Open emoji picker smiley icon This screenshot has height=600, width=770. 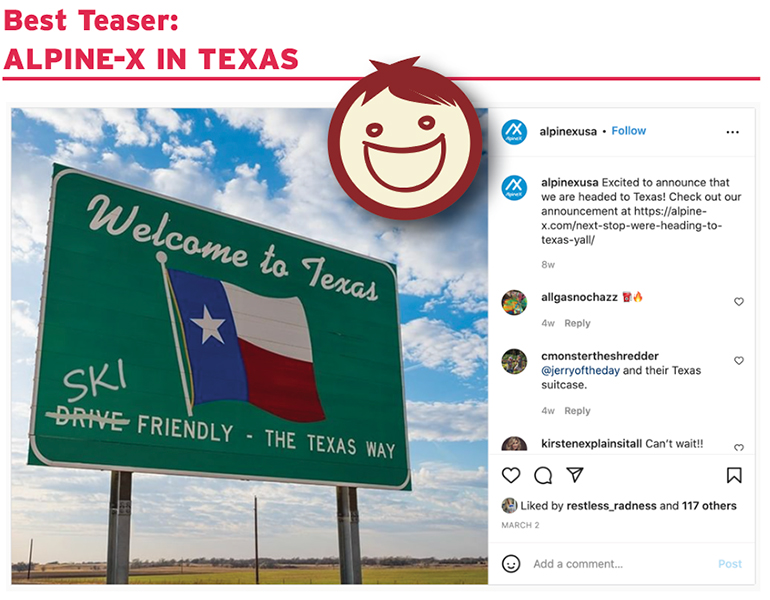[511, 563]
